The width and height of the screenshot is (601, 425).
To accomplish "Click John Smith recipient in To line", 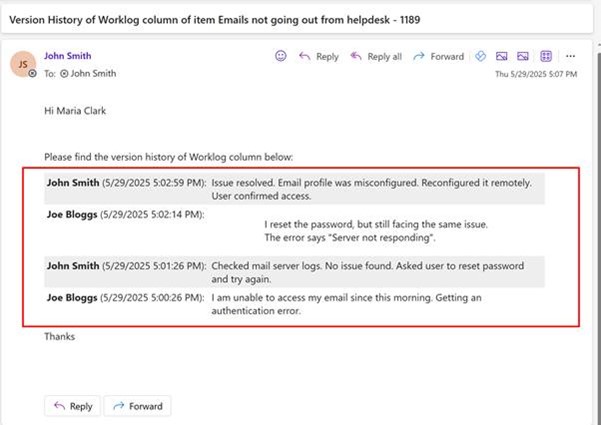I will click(89, 74).
